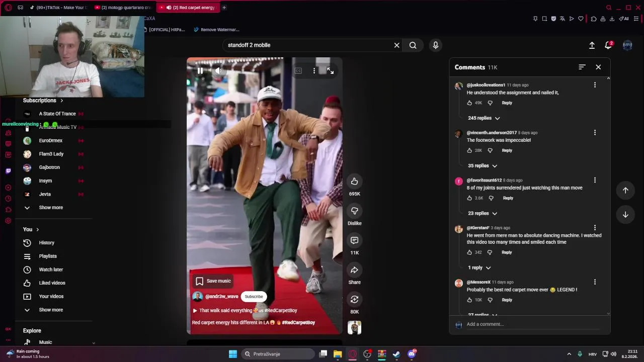644x362 pixels.
Task: Open YouTube notifications bell
Action: coord(608,45)
